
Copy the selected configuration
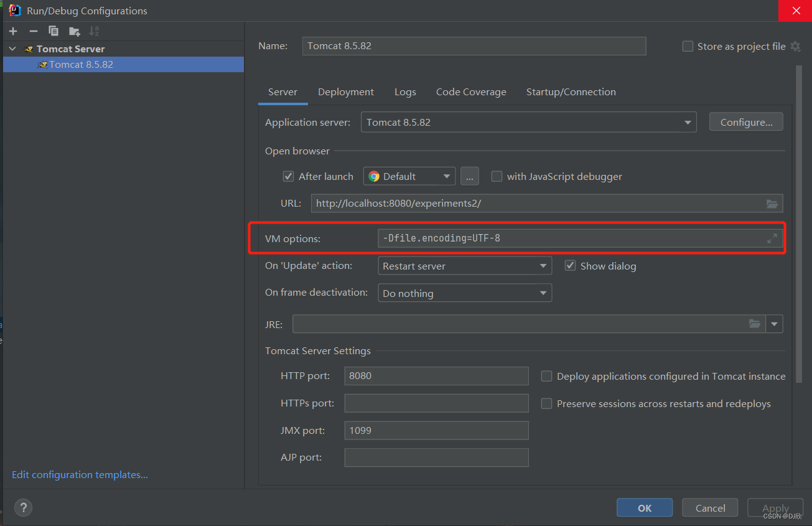pos(54,31)
